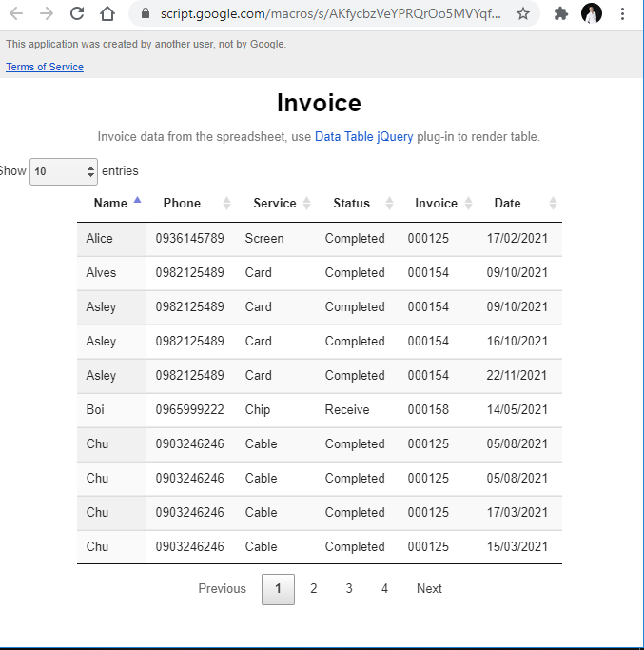Click the browser forward arrow
This screenshot has width=644, height=650.
(47, 13)
